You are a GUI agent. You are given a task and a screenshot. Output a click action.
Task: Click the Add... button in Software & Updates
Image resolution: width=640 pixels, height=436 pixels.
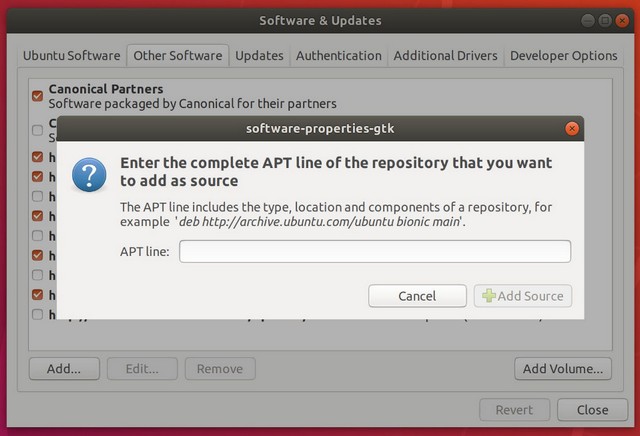[x=64, y=369]
